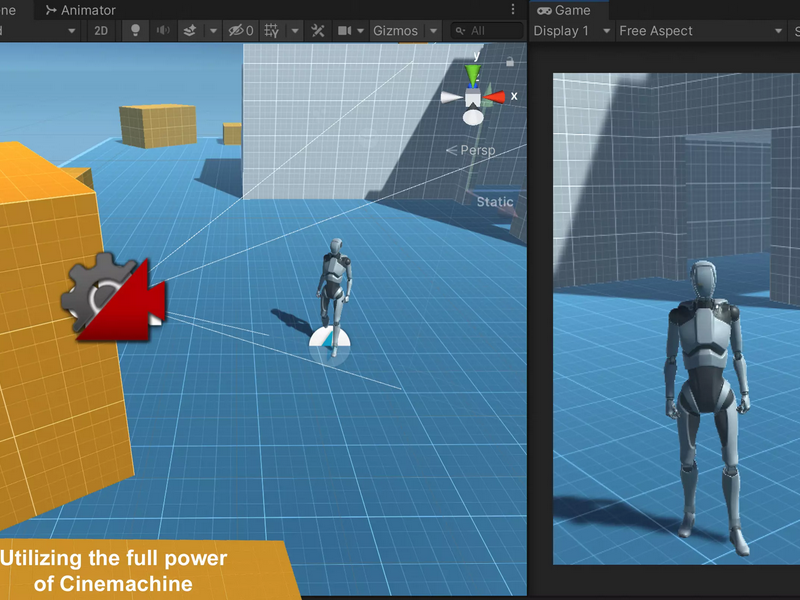The width and height of the screenshot is (800, 600).
Task: Toggle the gizmo rotation lock icon
Action: pyautogui.click(x=510, y=62)
